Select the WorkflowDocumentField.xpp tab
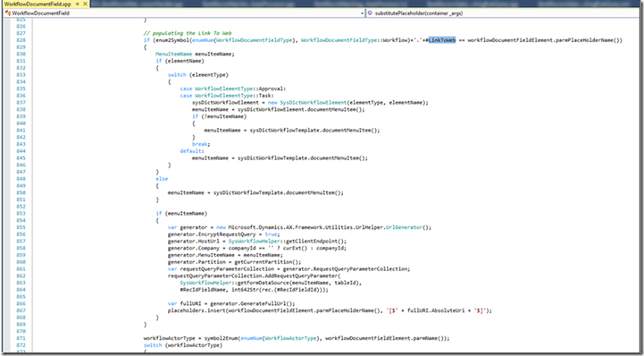This screenshot has height=356, width=644. coord(38,4)
